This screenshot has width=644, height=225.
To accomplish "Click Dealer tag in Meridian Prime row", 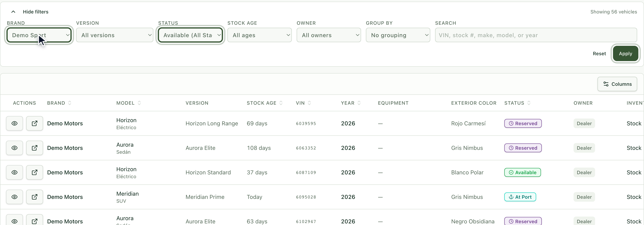I will coord(584,197).
